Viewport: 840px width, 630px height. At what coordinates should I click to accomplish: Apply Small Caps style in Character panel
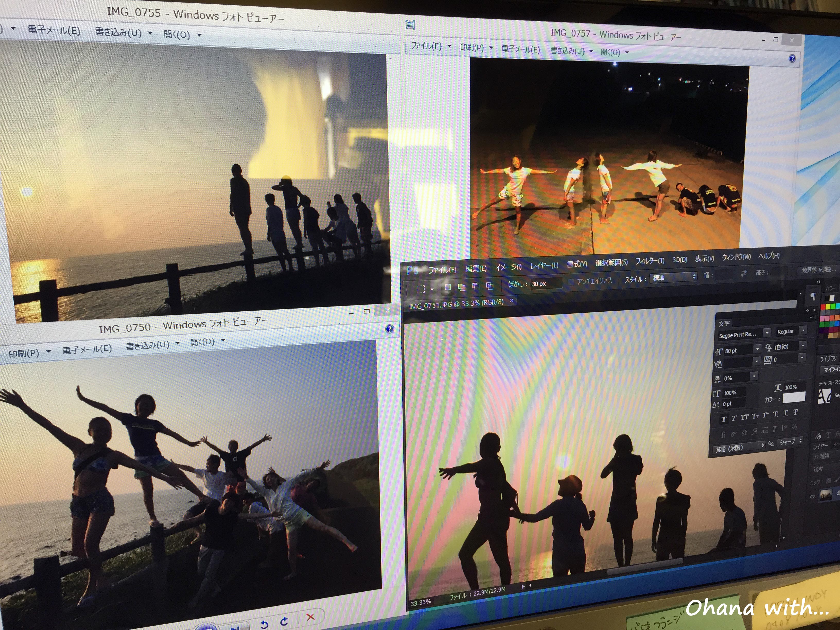coord(755,416)
